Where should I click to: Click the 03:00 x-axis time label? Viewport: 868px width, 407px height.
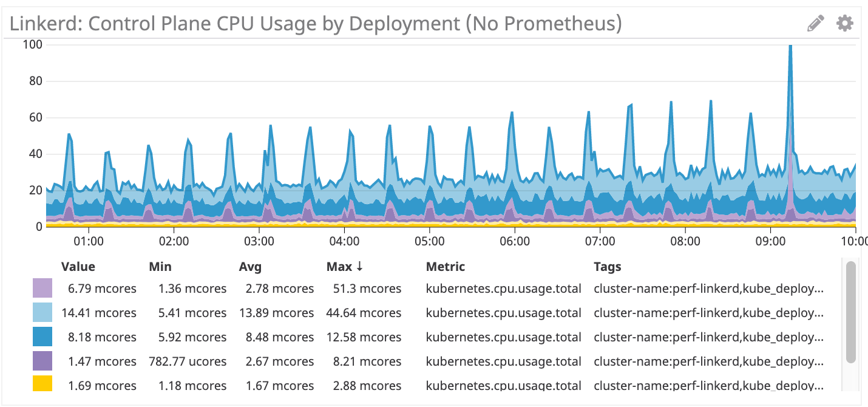pos(259,241)
